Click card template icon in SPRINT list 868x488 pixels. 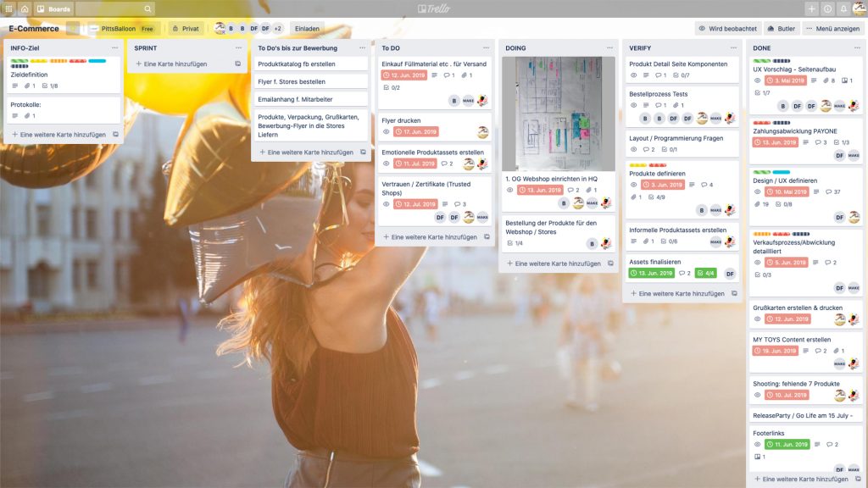tap(237, 64)
